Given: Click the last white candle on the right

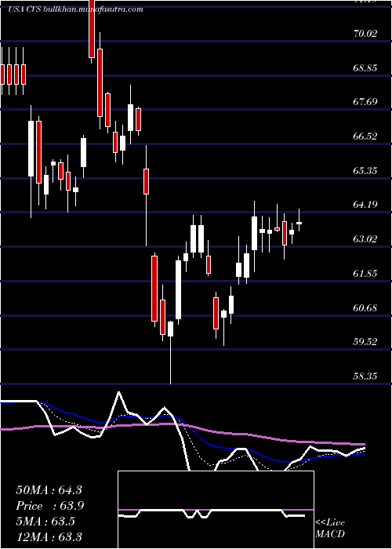Looking at the screenshot, I should pyautogui.click(x=299, y=223).
